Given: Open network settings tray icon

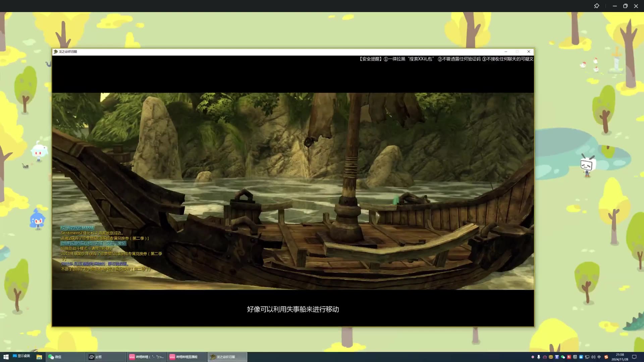Looking at the screenshot, I should pyautogui.click(x=587, y=357).
